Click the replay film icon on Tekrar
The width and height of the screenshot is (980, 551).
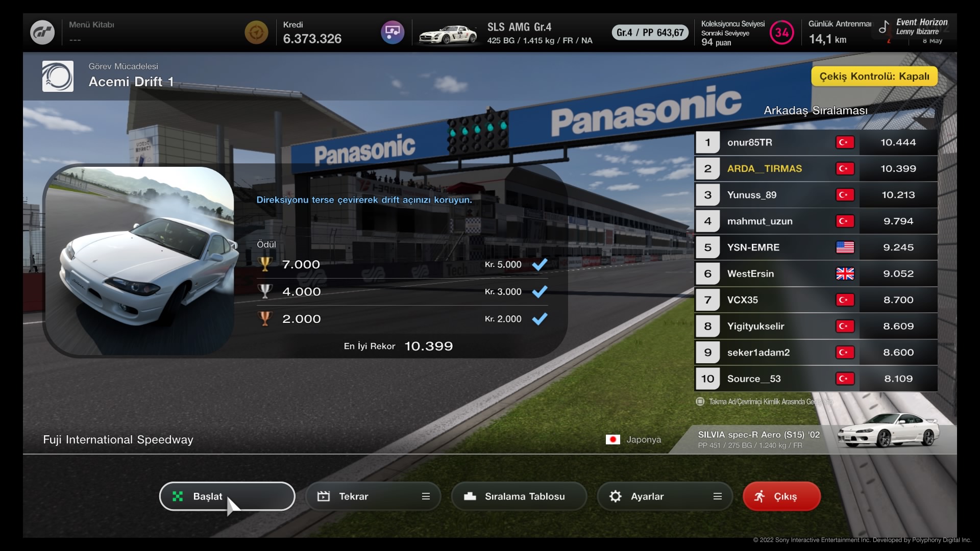(324, 496)
